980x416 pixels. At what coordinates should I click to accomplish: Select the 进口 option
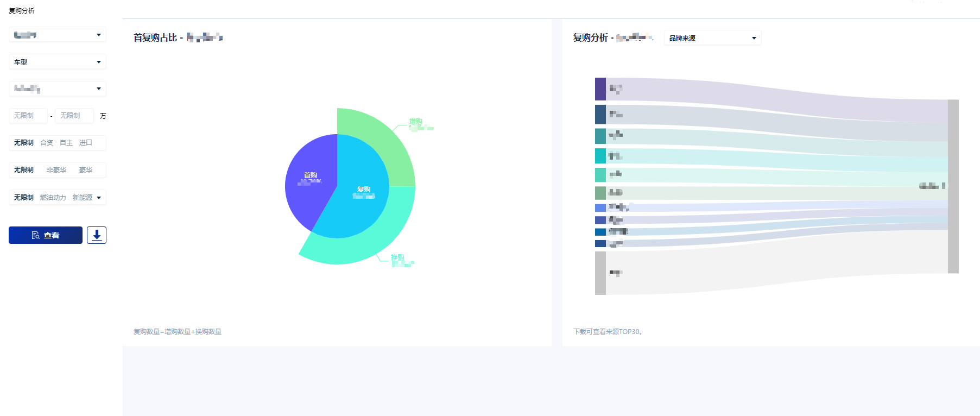(x=86, y=143)
